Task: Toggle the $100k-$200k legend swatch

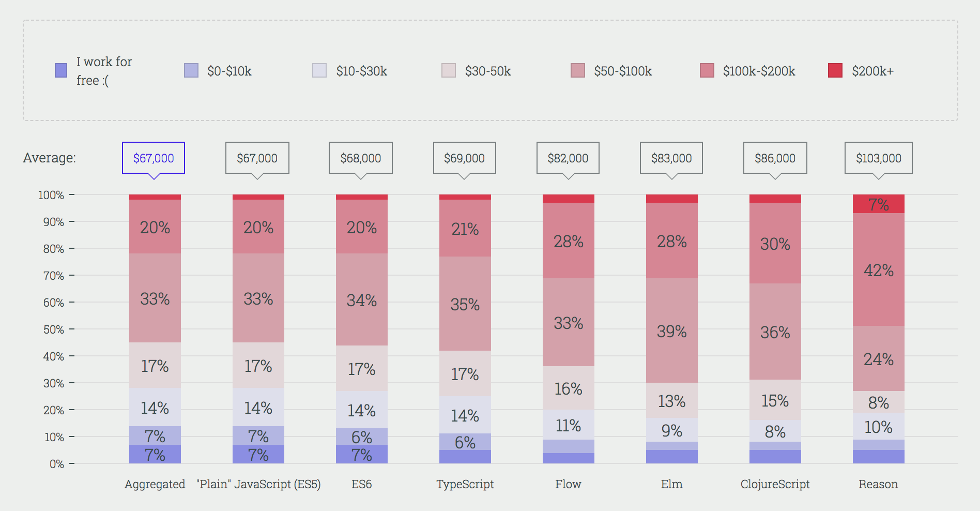Action: (707, 70)
